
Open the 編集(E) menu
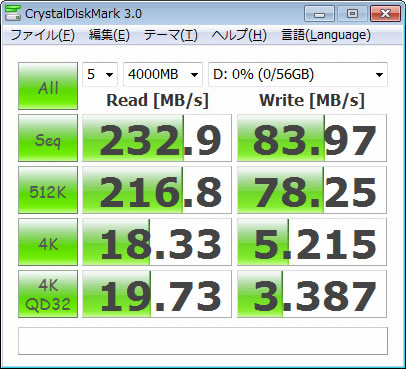pos(109,35)
